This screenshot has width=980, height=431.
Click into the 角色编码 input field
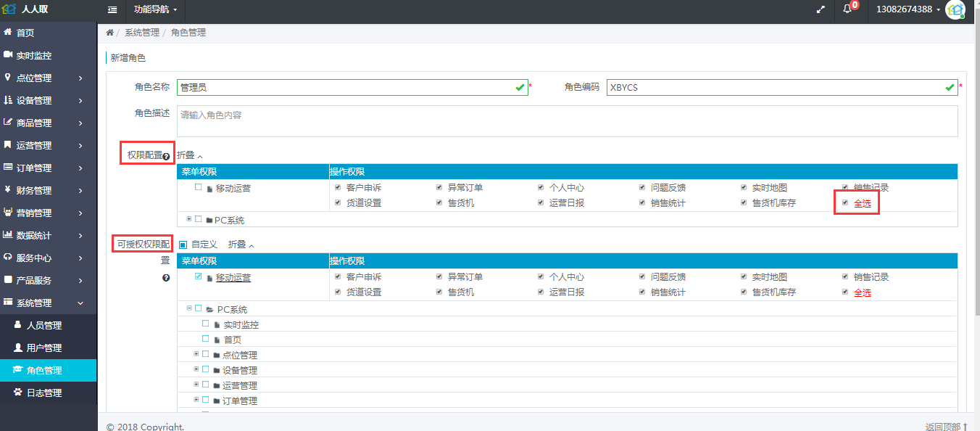tap(782, 87)
